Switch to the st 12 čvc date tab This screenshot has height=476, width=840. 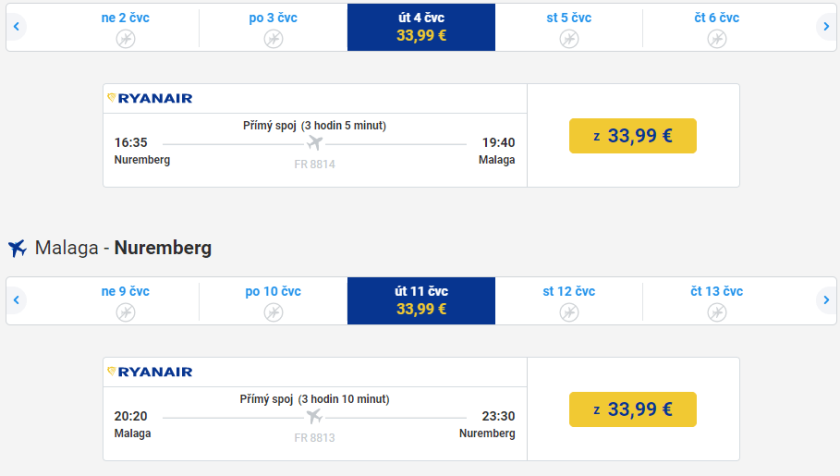568,300
